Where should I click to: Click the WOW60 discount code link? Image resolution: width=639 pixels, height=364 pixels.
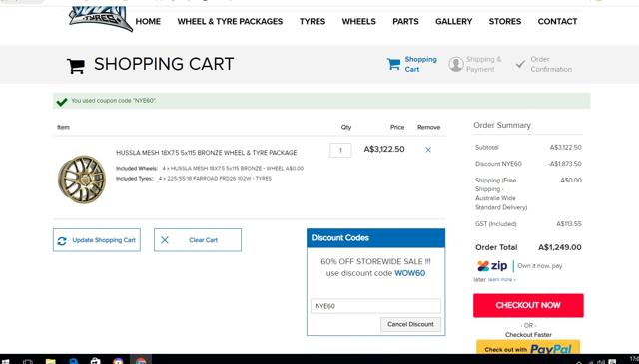click(410, 273)
